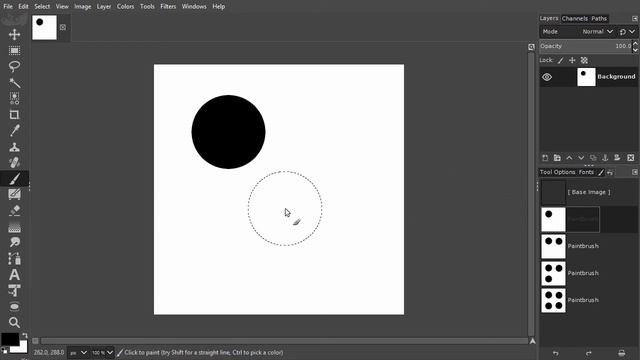Reset colors to default black and white
Screen dimensions: 640x360
coord(4,350)
